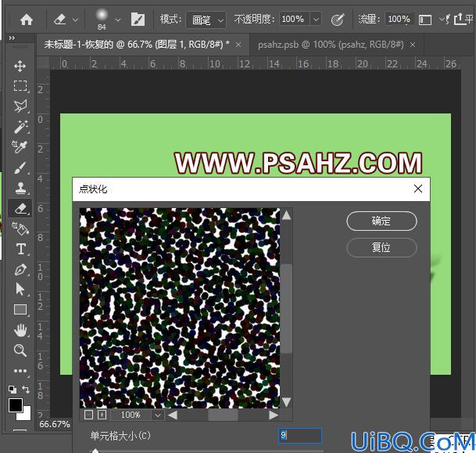
Task: Select the Paint Bucket tool
Action: [20, 228]
